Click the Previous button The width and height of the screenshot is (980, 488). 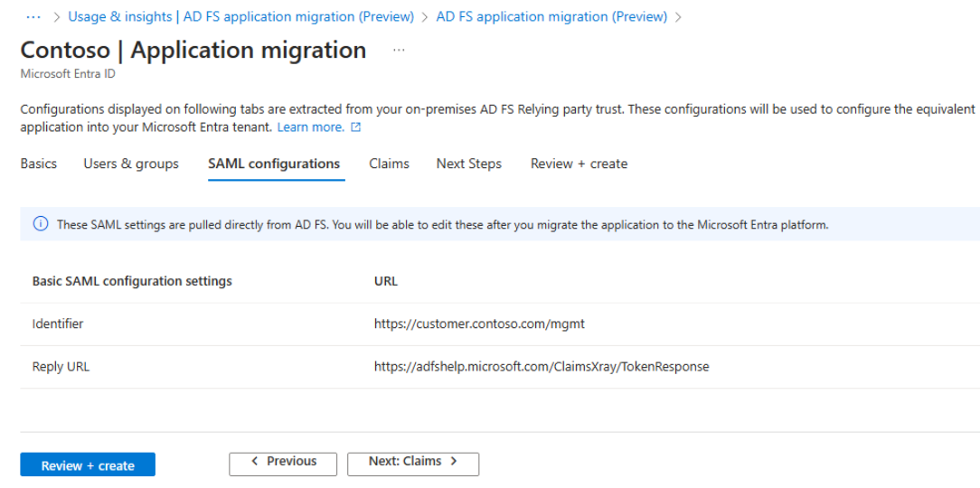click(283, 463)
